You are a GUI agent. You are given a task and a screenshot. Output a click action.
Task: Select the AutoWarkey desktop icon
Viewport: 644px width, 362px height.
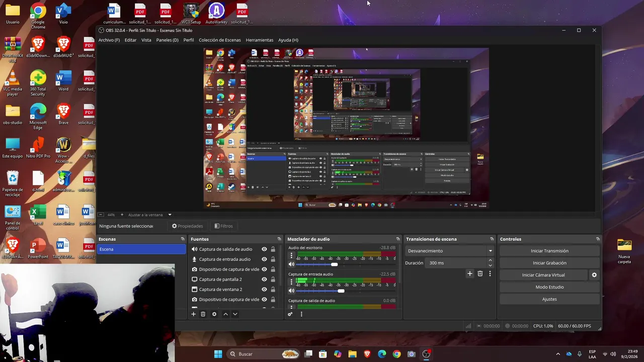(x=216, y=14)
